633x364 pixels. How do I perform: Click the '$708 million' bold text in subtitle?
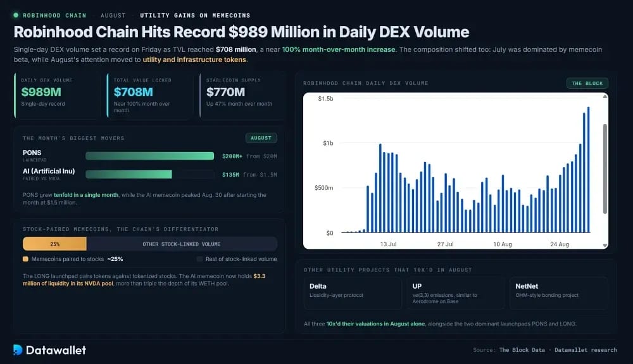pyautogui.click(x=235, y=49)
